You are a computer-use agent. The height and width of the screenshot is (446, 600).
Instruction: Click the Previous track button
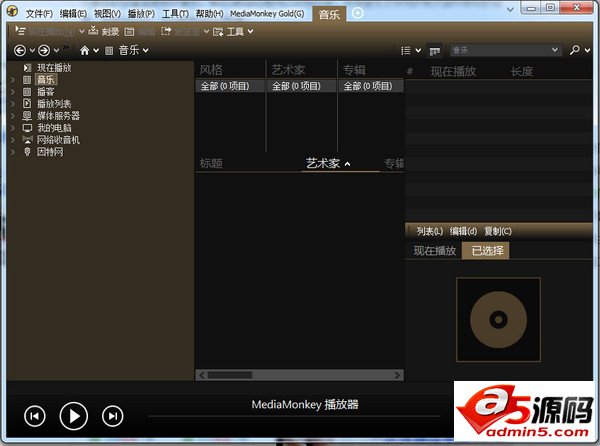pos(34,416)
